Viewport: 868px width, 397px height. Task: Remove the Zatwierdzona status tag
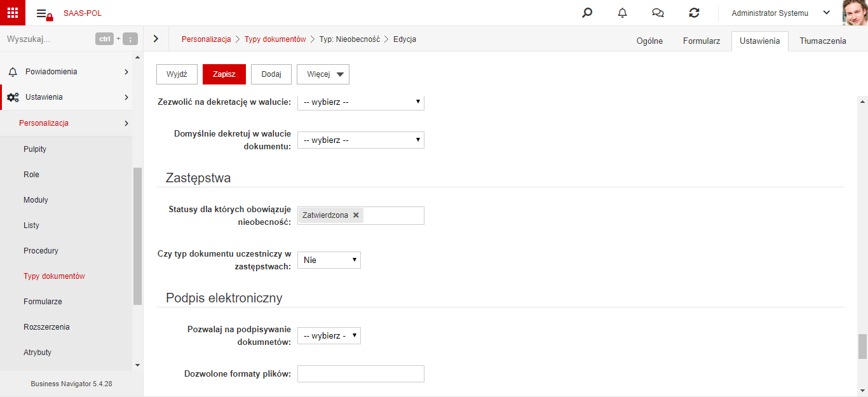356,215
